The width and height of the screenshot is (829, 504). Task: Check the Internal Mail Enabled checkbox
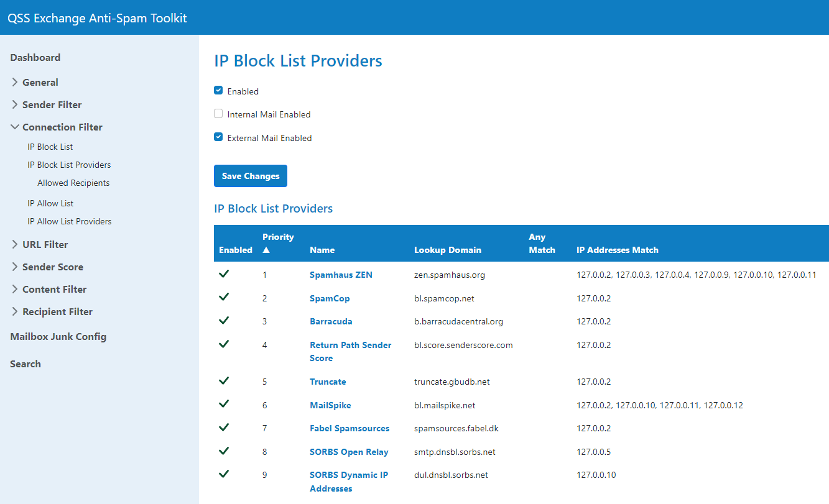click(218, 114)
